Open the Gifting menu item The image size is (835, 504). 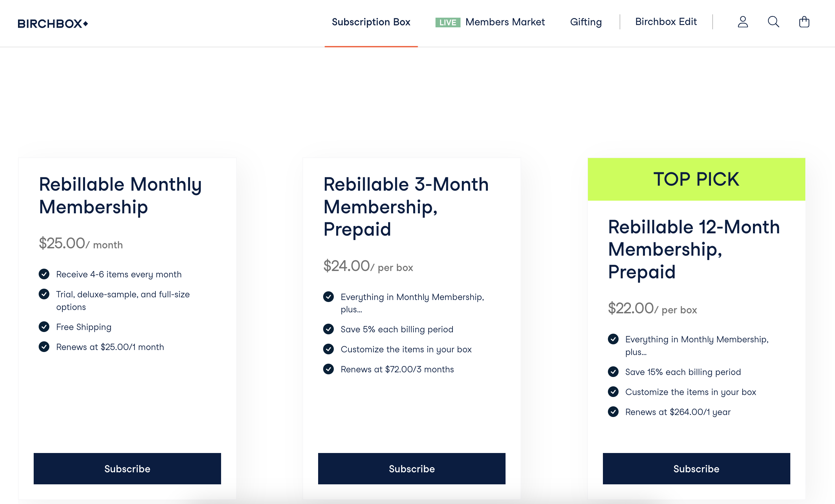pos(586,22)
